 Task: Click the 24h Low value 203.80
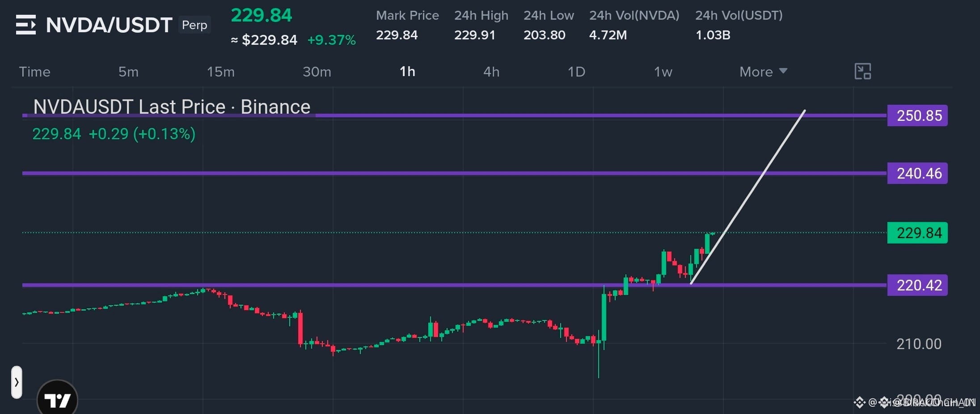pyautogui.click(x=545, y=35)
